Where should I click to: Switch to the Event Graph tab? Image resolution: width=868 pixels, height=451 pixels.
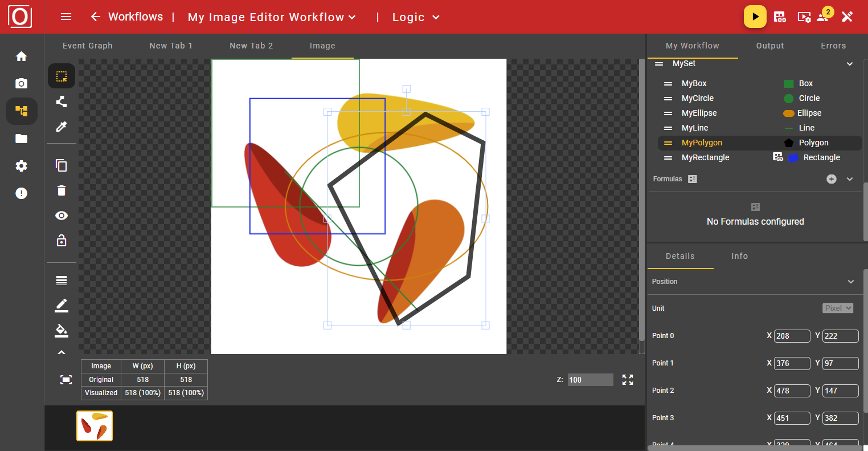(x=88, y=46)
